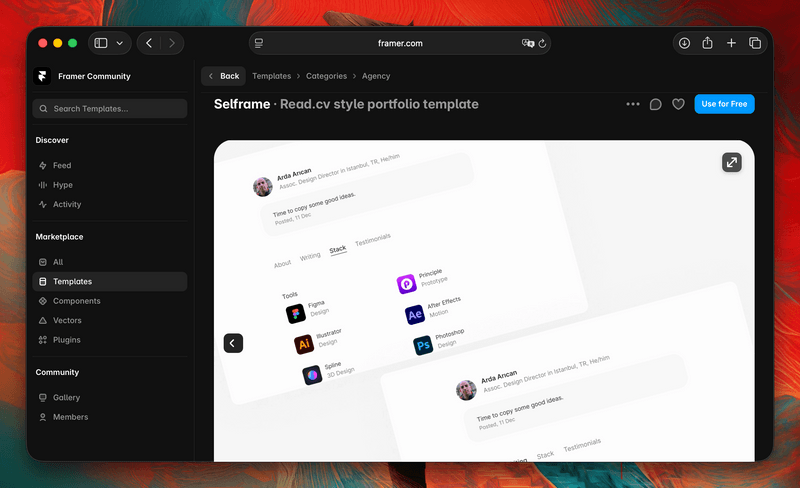Click the Selframe template preview image
Viewport: 800px width, 488px height.
[484, 301]
